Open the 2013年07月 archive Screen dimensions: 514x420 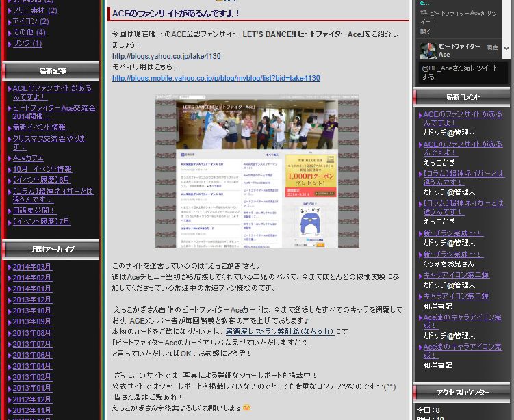pos(32,344)
